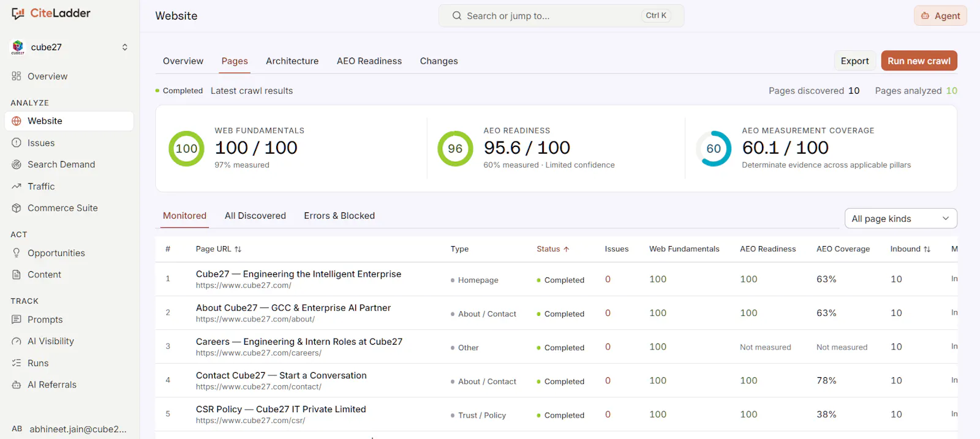Image resolution: width=980 pixels, height=439 pixels.
Task: Expand the cube27 workspace switcher chevrons
Action: [125, 47]
